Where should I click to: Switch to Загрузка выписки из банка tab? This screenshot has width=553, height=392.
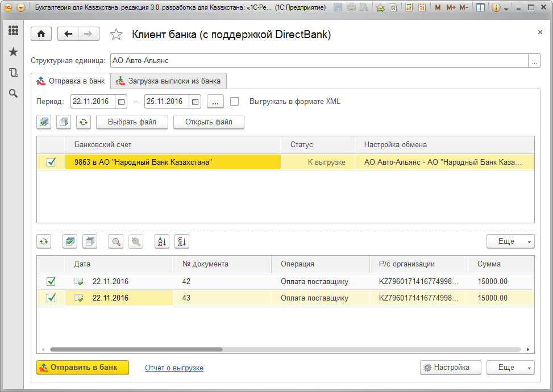click(x=169, y=81)
